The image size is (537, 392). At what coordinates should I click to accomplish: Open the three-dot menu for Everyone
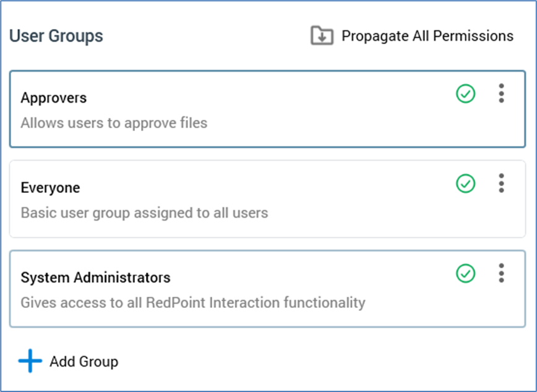coord(501,183)
